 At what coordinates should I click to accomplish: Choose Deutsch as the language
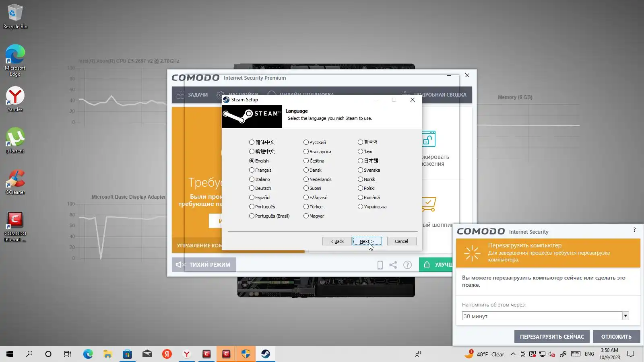(x=260, y=188)
